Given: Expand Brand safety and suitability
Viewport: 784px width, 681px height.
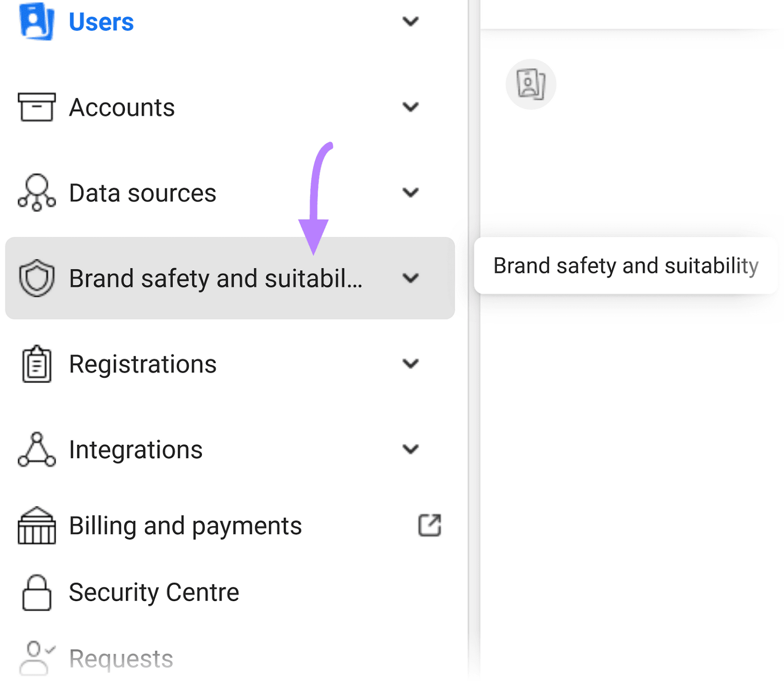Looking at the screenshot, I should (411, 278).
